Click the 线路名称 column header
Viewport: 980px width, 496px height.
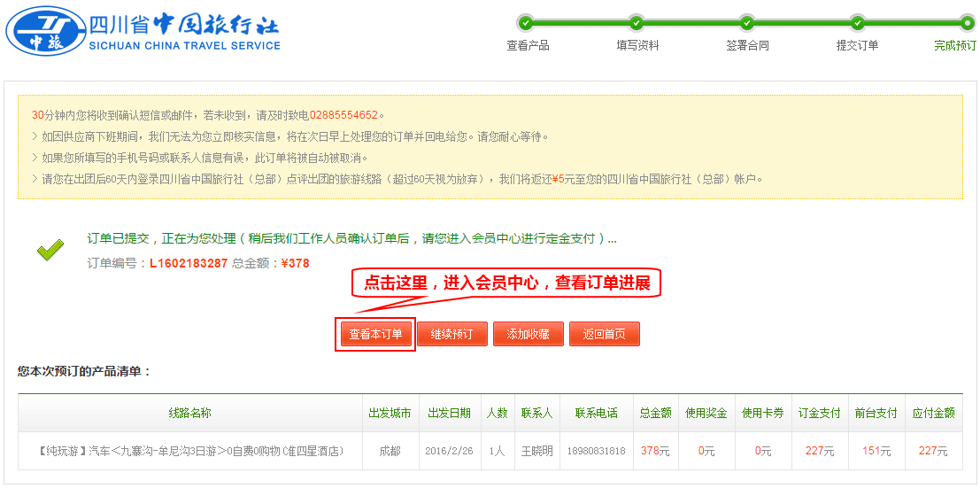[189, 413]
